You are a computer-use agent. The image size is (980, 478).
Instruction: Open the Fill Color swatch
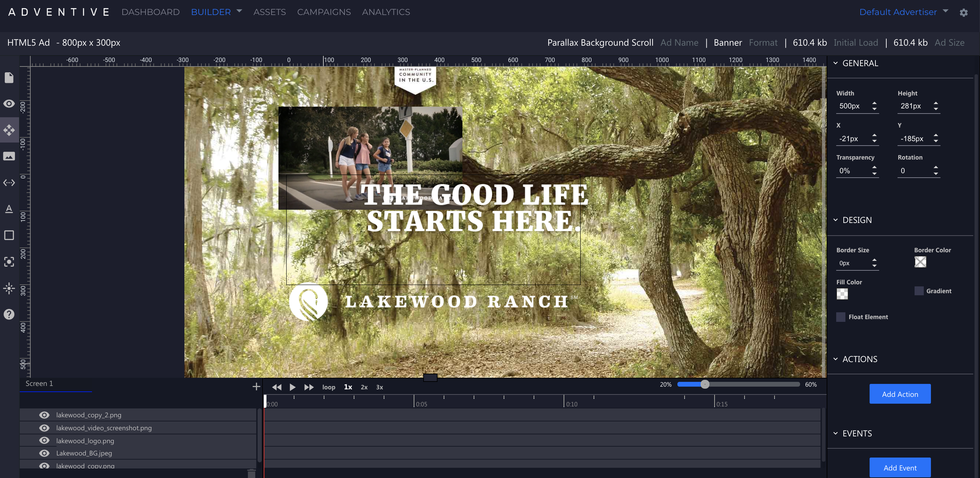click(x=842, y=294)
